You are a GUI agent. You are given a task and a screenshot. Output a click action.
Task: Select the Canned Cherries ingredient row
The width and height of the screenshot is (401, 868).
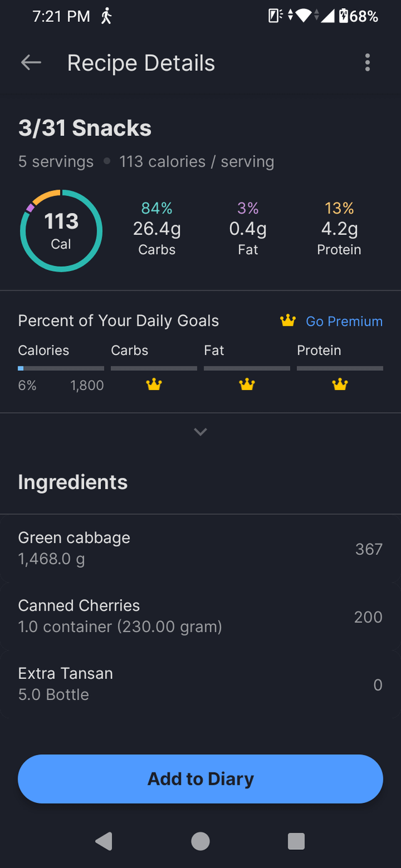tap(200, 616)
